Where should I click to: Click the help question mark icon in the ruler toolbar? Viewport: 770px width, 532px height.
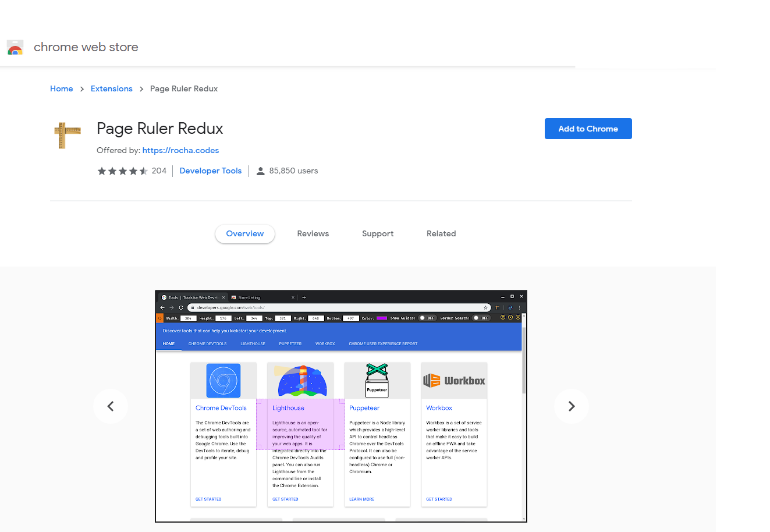503,318
